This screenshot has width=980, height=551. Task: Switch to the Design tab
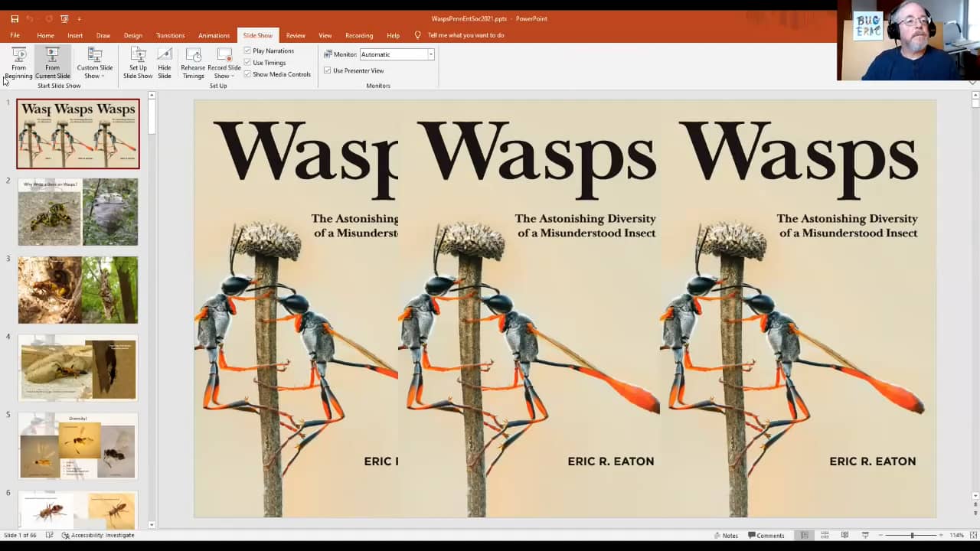pos(133,35)
